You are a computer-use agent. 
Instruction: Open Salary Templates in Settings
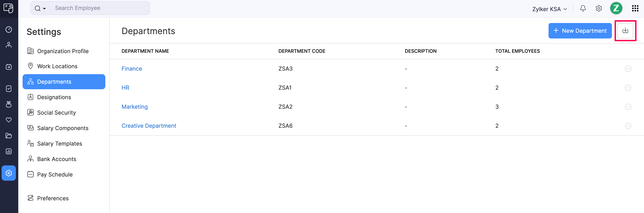tap(59, 143)
